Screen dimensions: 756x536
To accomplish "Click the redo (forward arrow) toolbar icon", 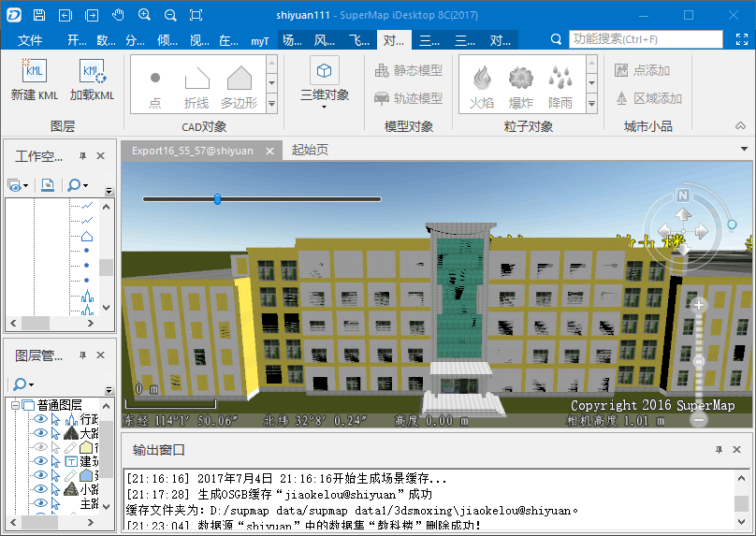I will tap(92, 15).
